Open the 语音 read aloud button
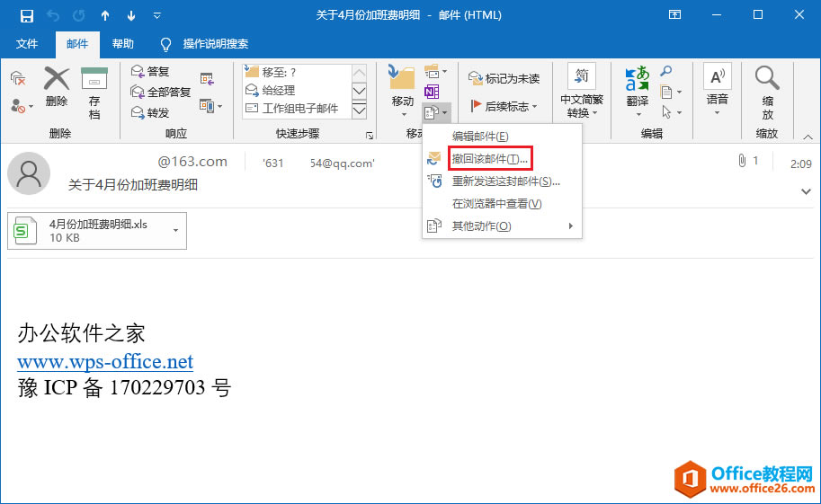 click(717, 90)
